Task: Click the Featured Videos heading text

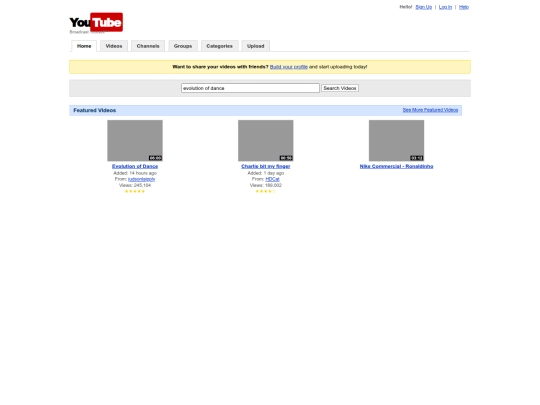Action: [95, 110]
